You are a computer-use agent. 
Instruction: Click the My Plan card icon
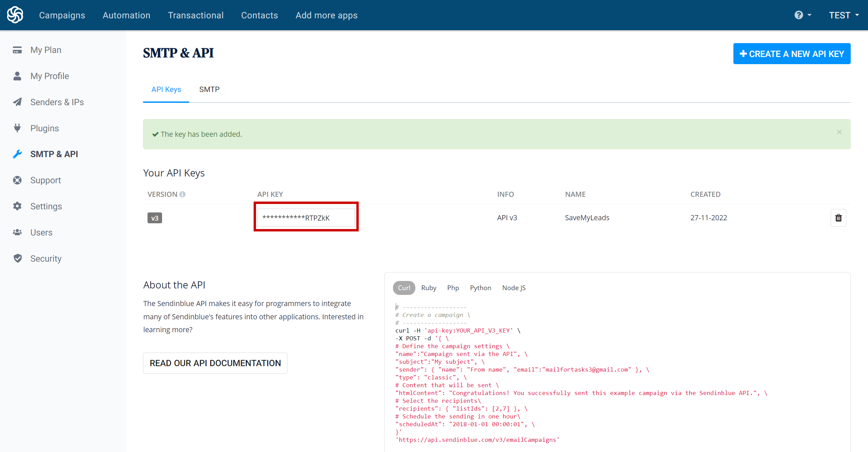[x=17, y=50]
